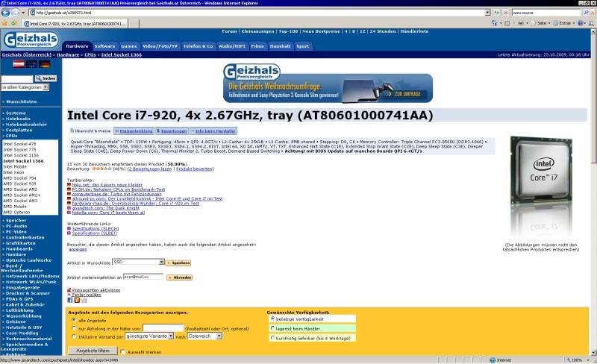The width and height of the screenshot is (597, 364).
Task: Click the Bewertungen tab
Action: tap(172, 131)
